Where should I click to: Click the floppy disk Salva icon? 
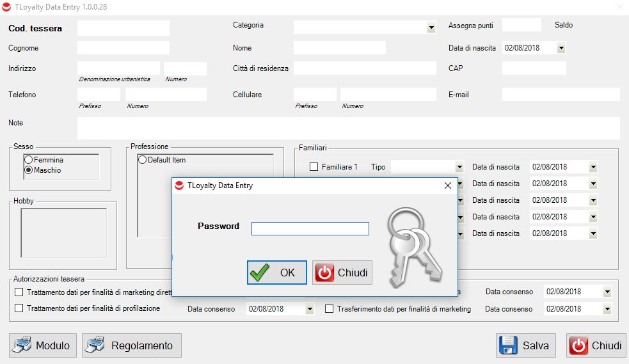click(509, 345)
